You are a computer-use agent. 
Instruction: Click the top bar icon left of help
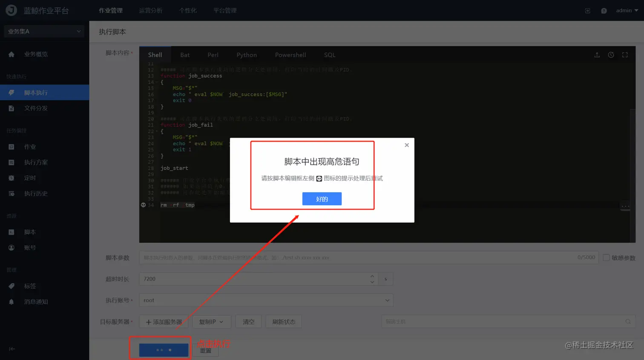click(x=588, y=11)
